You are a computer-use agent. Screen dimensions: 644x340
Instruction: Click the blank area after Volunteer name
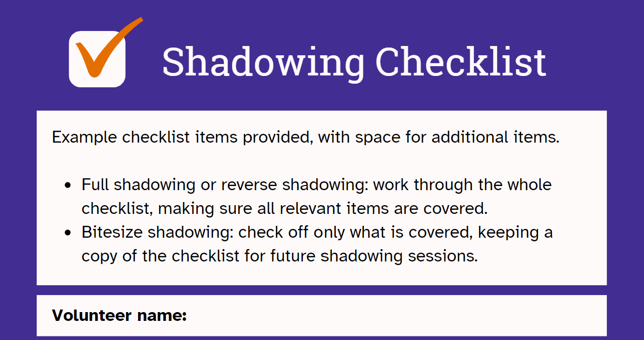point(393,315)
